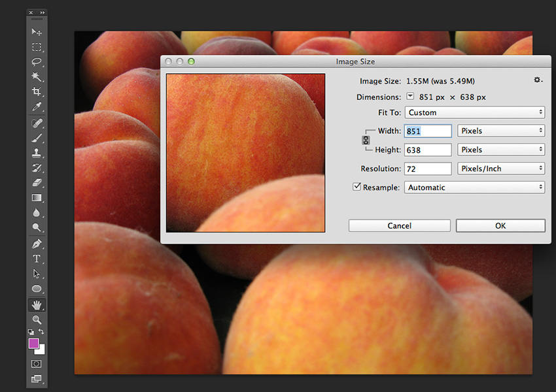The image size is (556, 392).
Task: Confirm resize by clicking OK
Action: coord(500,225)
